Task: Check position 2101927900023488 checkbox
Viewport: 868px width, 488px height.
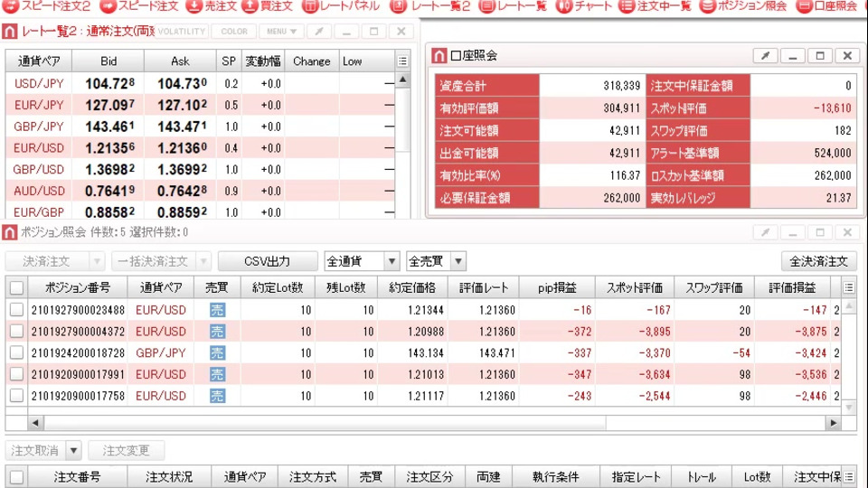Action: (x=16, y=310)
